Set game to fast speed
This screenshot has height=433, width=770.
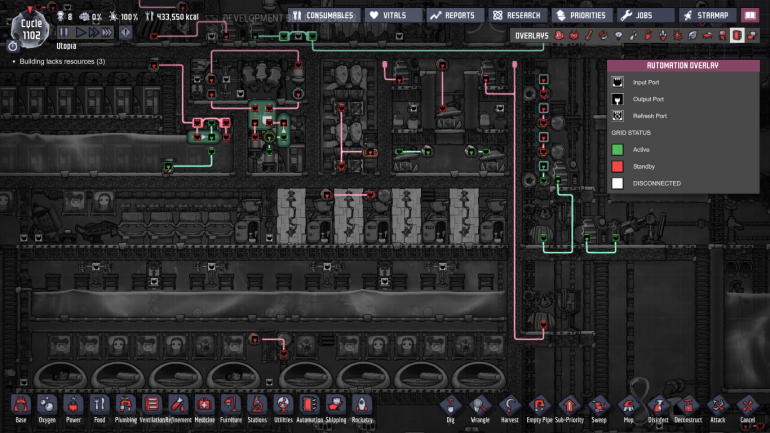click(x=93, y=32)
